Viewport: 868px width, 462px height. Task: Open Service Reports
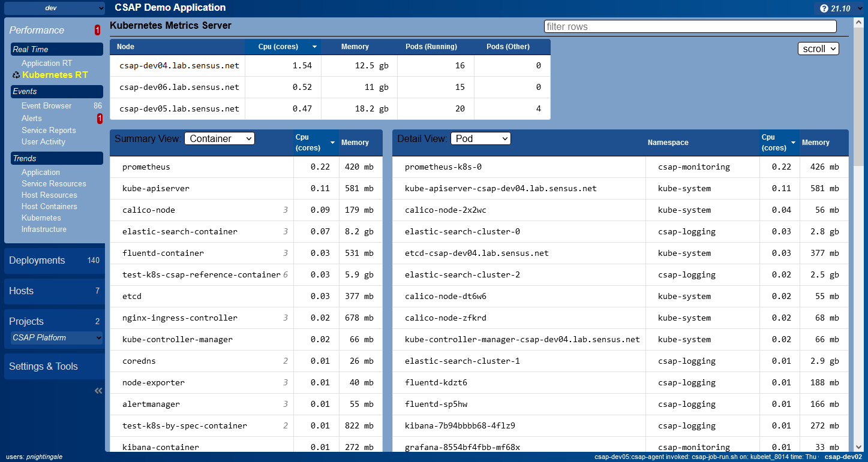click(x=49, y=130)
